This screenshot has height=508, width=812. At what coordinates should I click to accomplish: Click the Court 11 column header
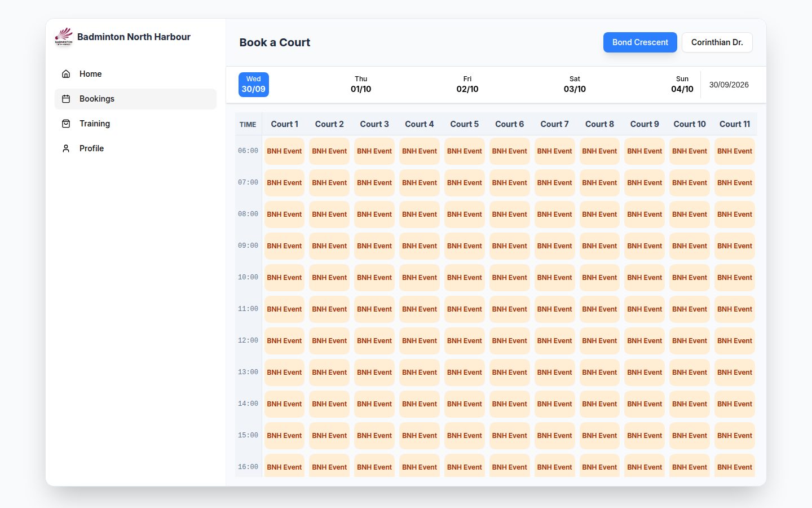click(735, 124)
